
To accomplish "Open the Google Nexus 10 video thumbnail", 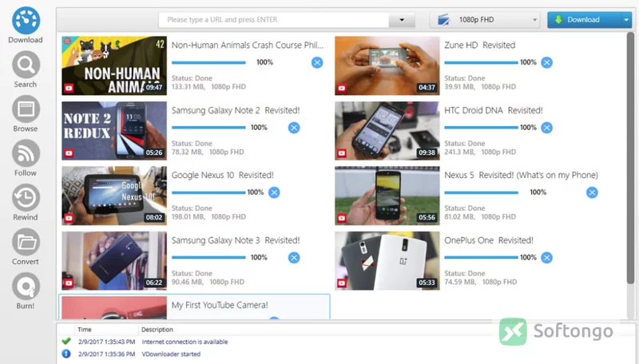I will click(x=114, y=196).
